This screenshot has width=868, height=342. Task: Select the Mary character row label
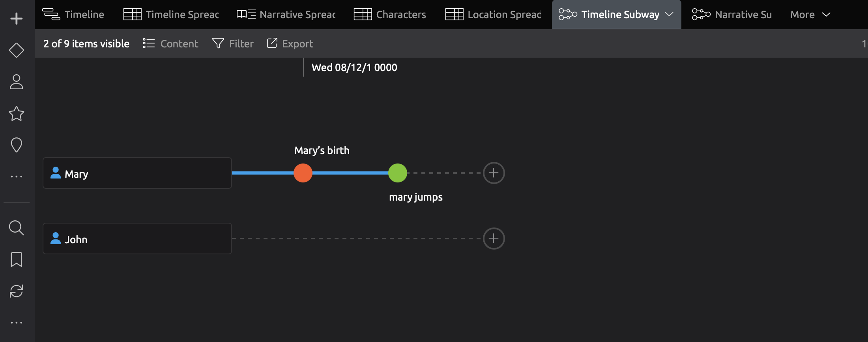137,173
